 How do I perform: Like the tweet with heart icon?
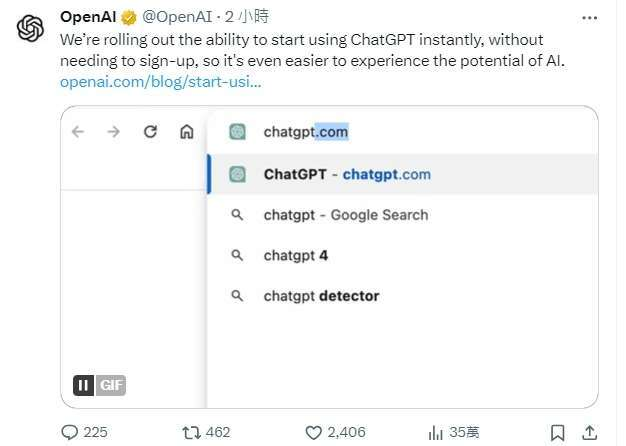[314, 432]
